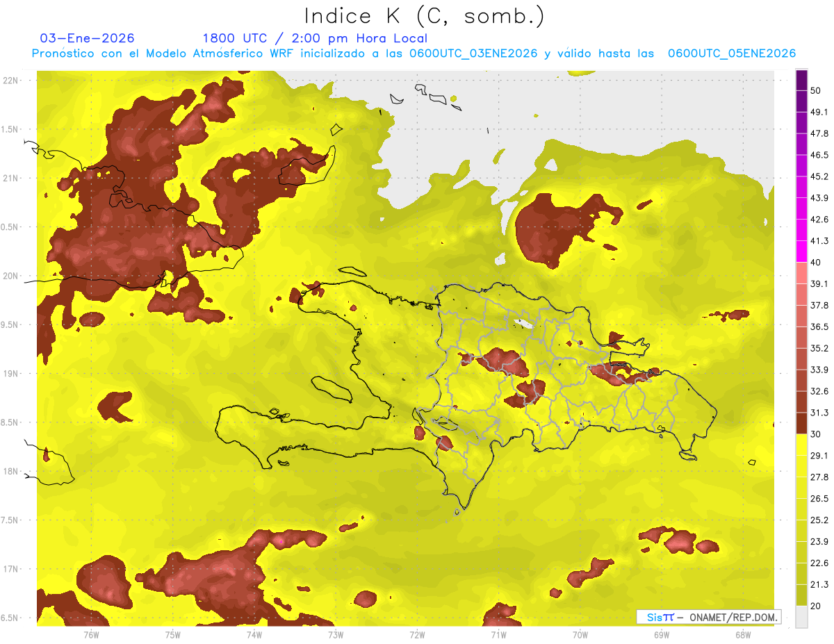Screen dimensions: 834x644
Task: Click the colorbar value '49.1'
Action: coord(819,112)
